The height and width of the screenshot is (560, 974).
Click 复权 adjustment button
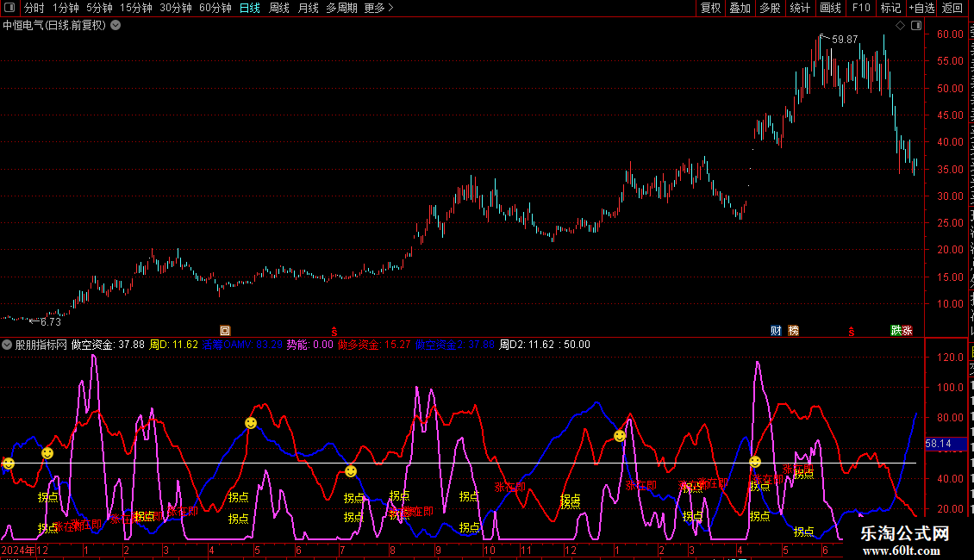710,8
